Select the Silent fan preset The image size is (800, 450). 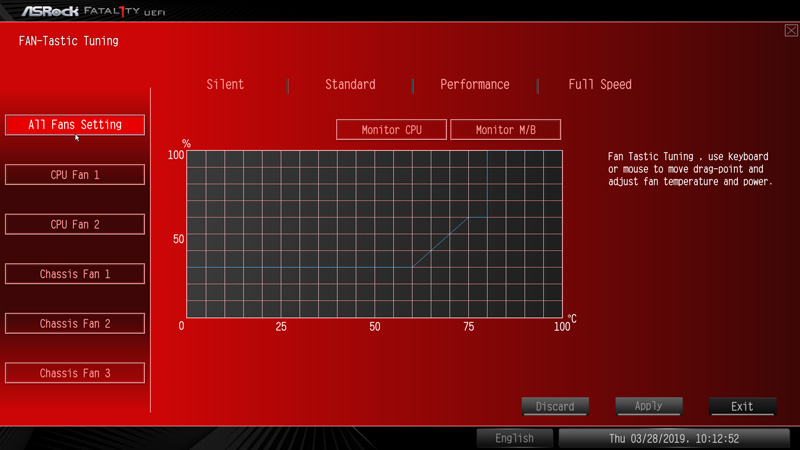(225, 85)
